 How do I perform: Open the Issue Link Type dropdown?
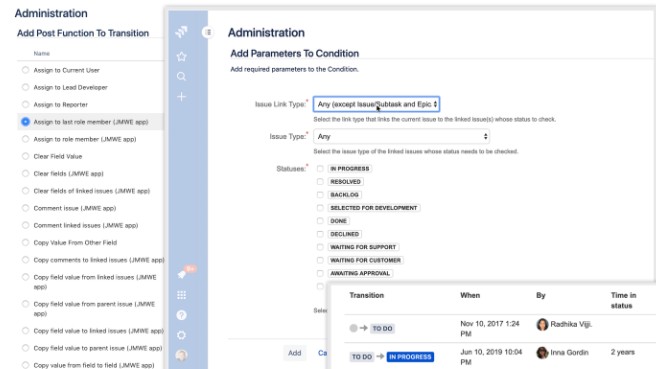(376, 104)
